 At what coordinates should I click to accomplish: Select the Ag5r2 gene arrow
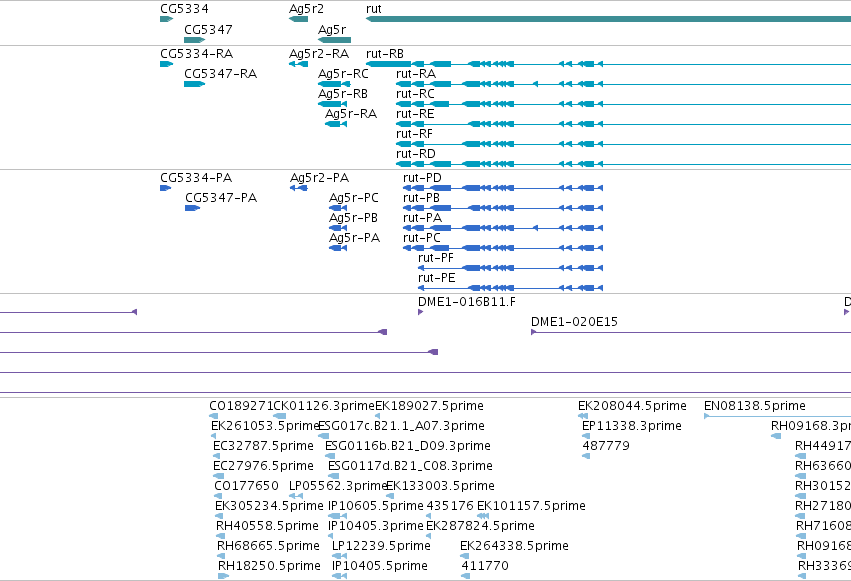click(x=299, y=19)
